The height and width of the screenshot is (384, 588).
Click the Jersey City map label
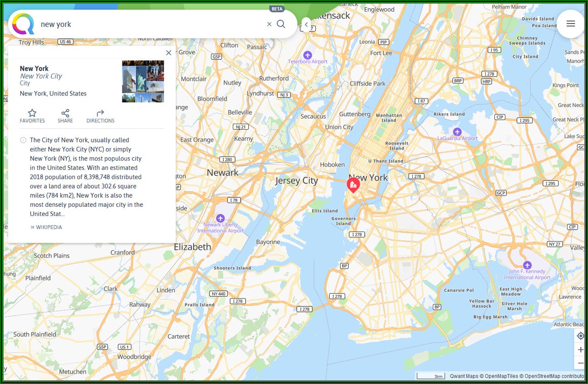pos(296,180)
